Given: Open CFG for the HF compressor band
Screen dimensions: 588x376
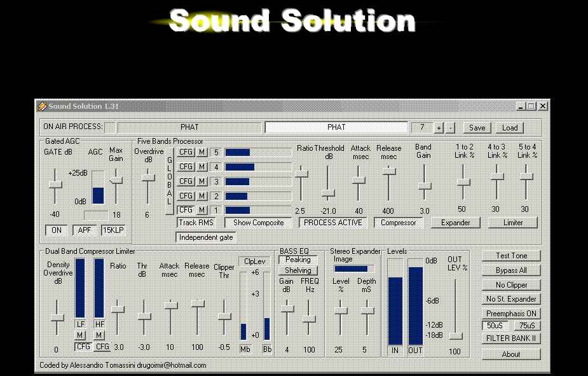Looking at the screenshot, I should coord(102,347).
